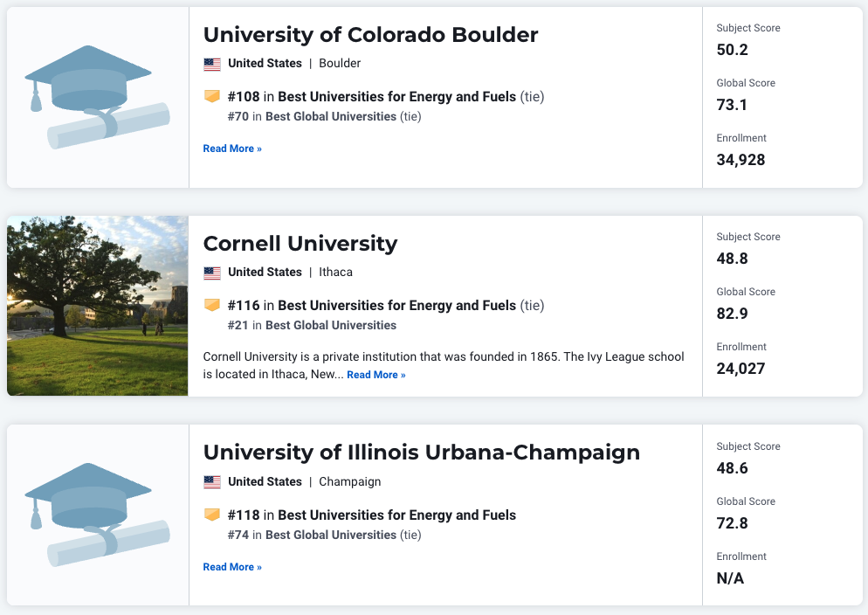
Task: Click the Cornell University campus tree photo
Action: [x=97, y=306]
